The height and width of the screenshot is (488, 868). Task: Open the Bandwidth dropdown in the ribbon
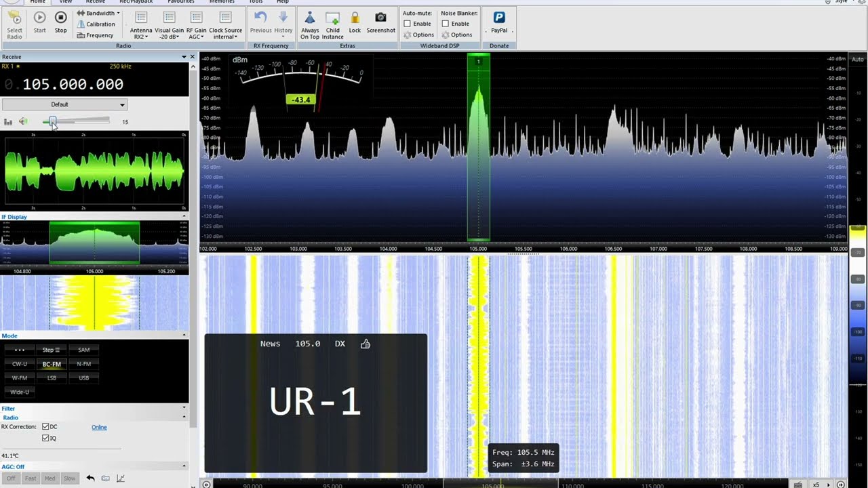(x=98, y=13)
